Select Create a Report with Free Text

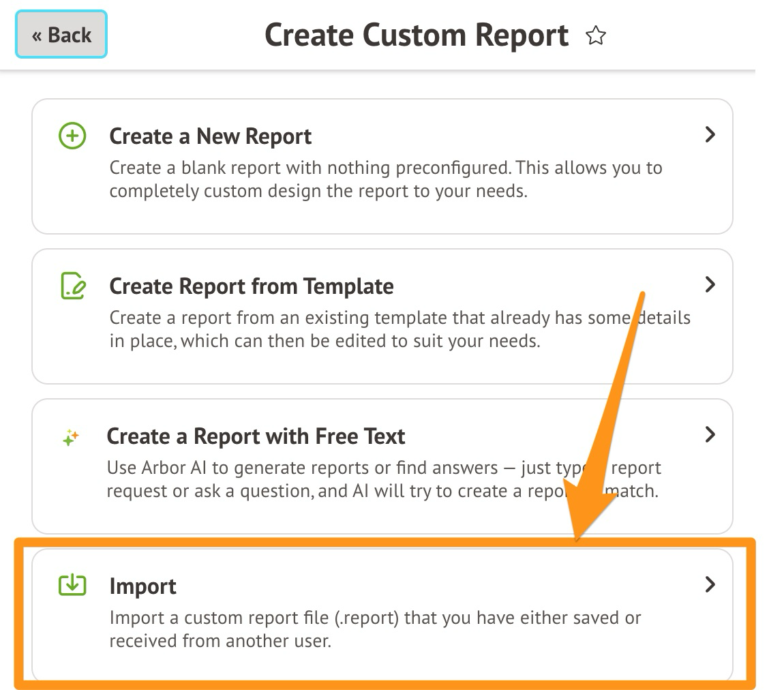click(x=256, y=436)
